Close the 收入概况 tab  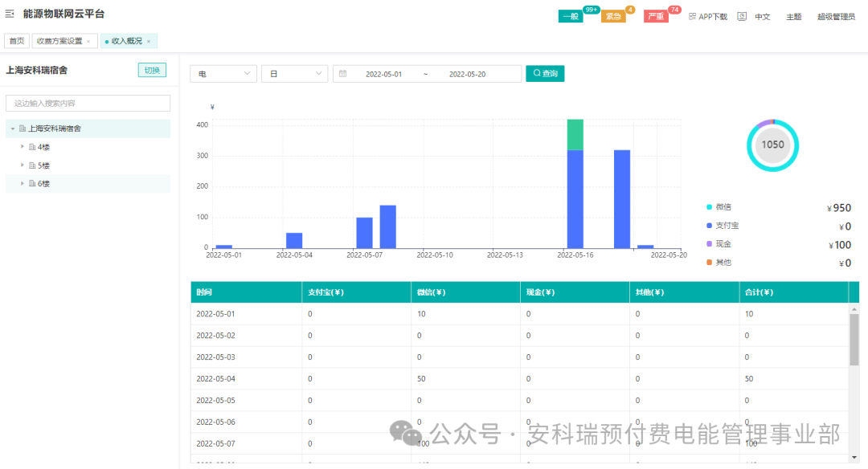(149, 42)
